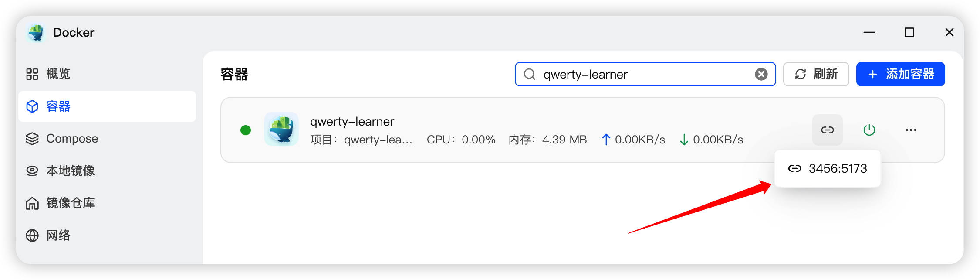The width and height of the screenshot is (980, 280).
Task: Click the qwerty-learner container icon
Action: (281, 130)
